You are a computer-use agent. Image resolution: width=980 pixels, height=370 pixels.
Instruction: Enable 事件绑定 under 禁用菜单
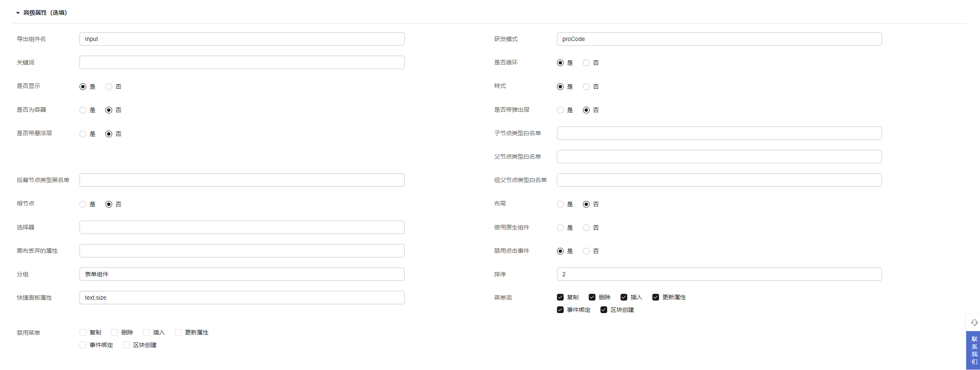coord(83,345)
